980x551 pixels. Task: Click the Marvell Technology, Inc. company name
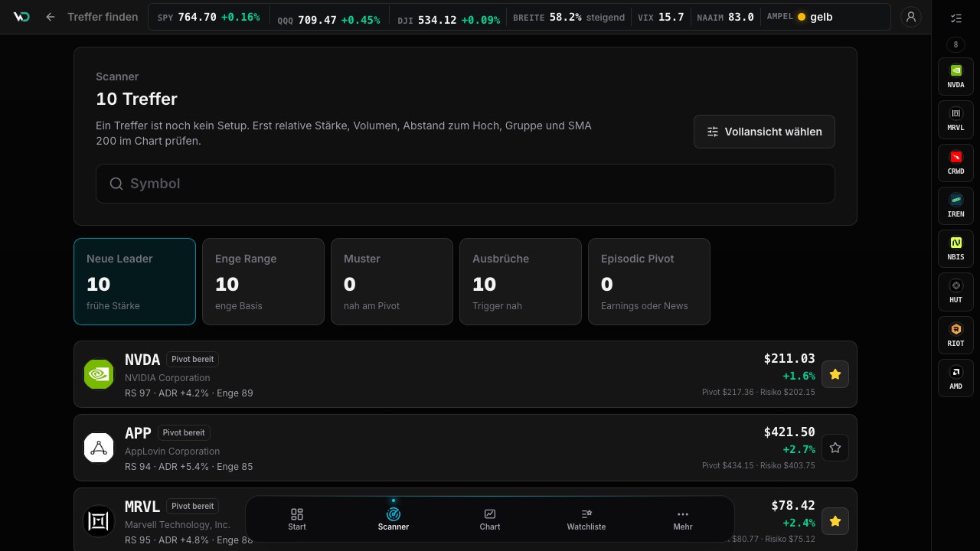tap(177, 524)
